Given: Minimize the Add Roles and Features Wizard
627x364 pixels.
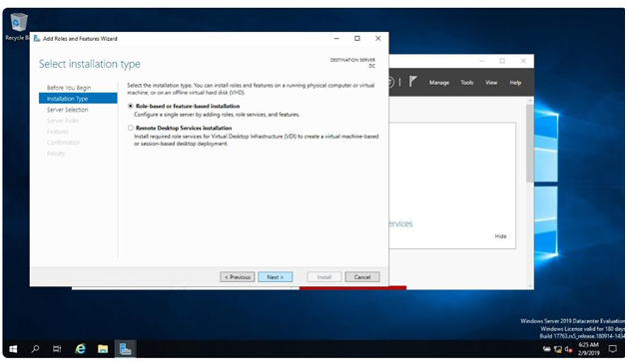Looking at the screenshot, I should pos(336,38).
